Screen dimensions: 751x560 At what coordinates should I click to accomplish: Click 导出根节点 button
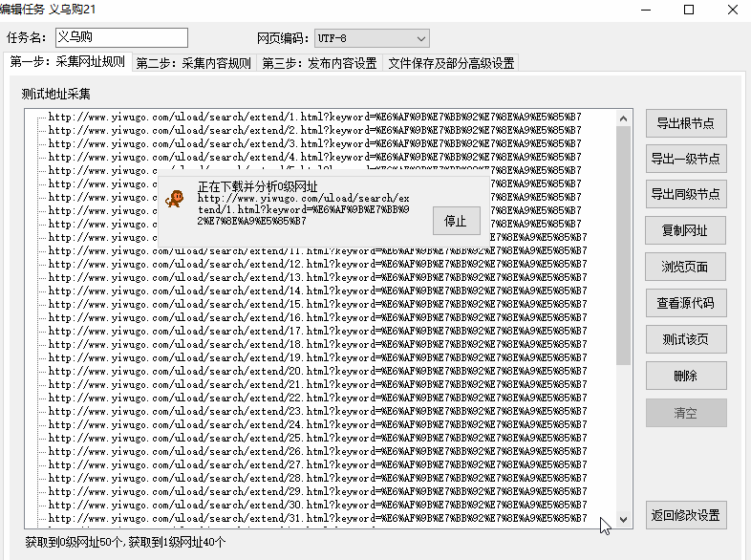686,123
